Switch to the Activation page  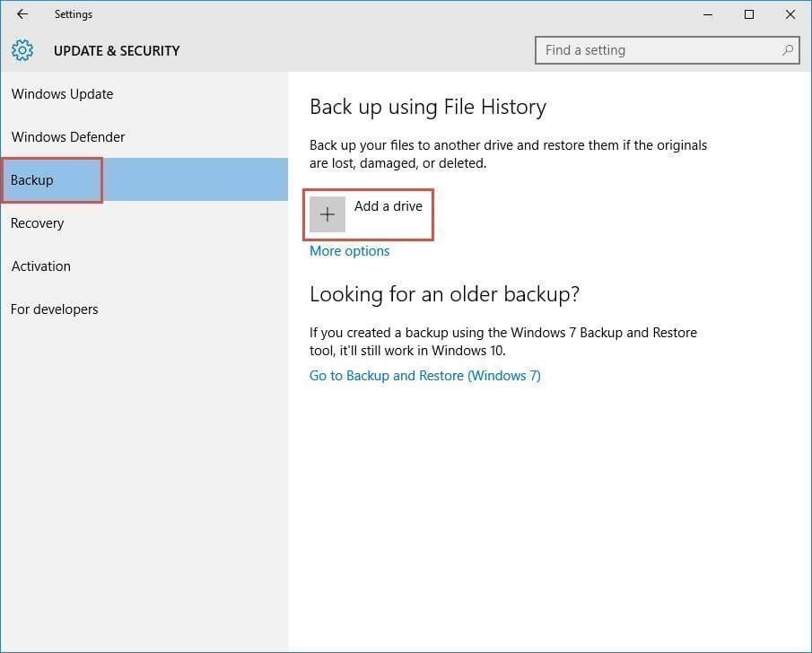41,266
